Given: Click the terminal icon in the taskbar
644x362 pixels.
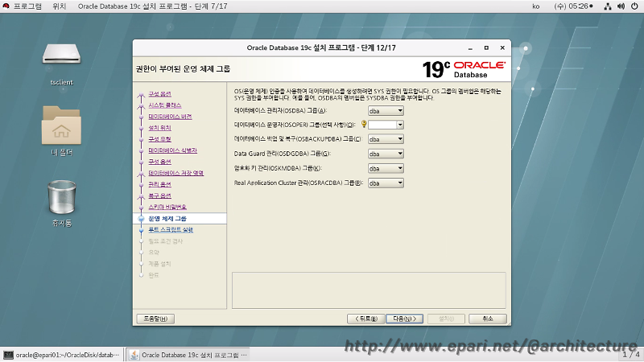Looking at the screenshot, I should (8, 355).
